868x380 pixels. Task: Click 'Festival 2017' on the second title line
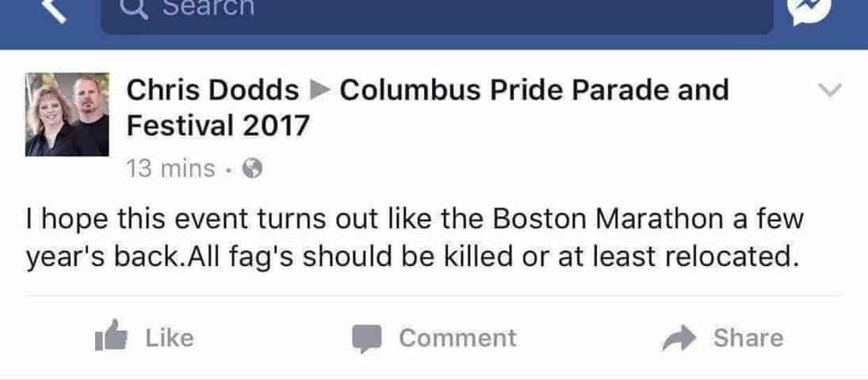(217, 126)
